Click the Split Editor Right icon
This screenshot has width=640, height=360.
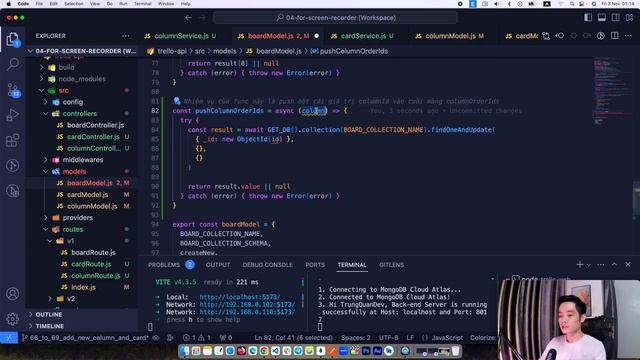pyautogui.click(x=615, y=36)
